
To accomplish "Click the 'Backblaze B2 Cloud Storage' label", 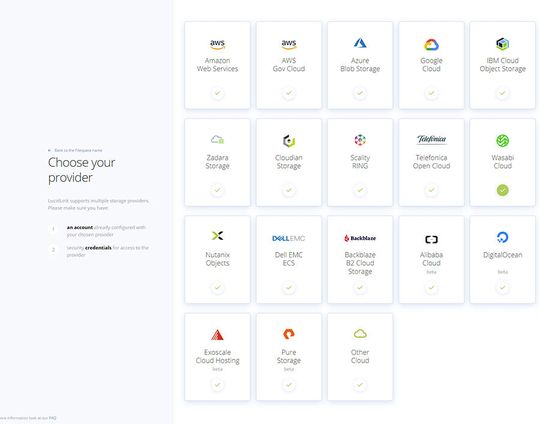I will coord(360,263).
